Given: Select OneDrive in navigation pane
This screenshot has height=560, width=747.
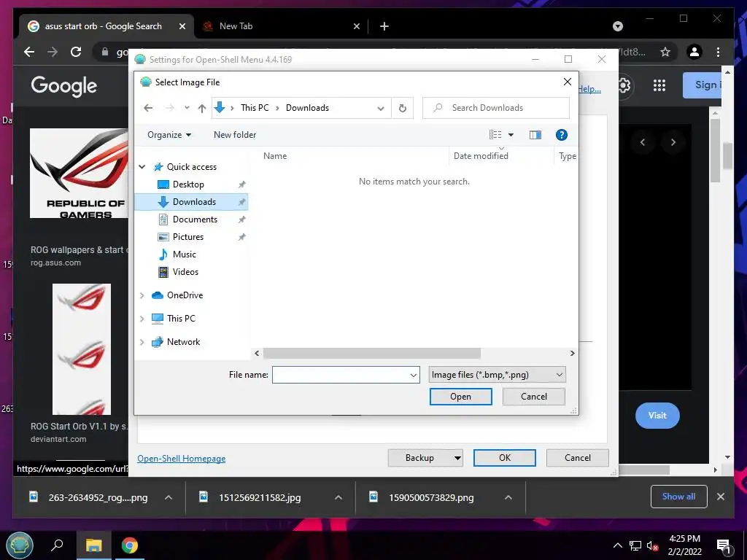Looking at the screenshot, I should pos(185,295).
